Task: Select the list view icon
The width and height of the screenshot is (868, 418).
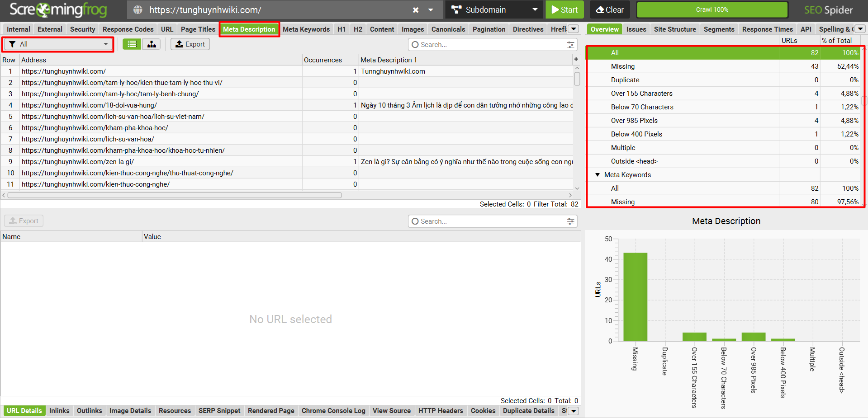Action: coord(131,44)
